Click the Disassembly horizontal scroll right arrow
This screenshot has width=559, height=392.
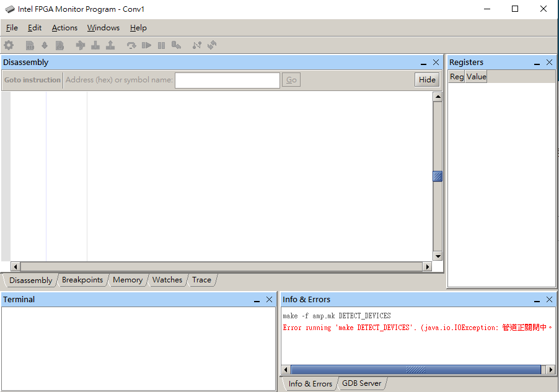tap(427, 266)
